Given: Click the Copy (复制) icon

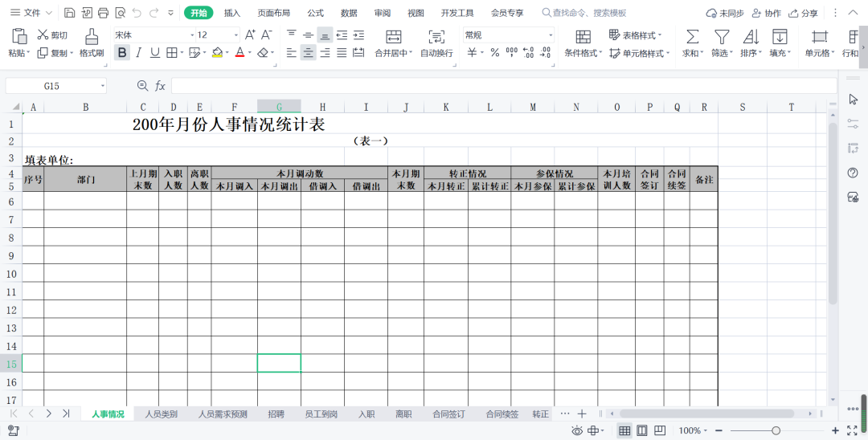Looking at the screenshot, I should [x=43, y=53].
